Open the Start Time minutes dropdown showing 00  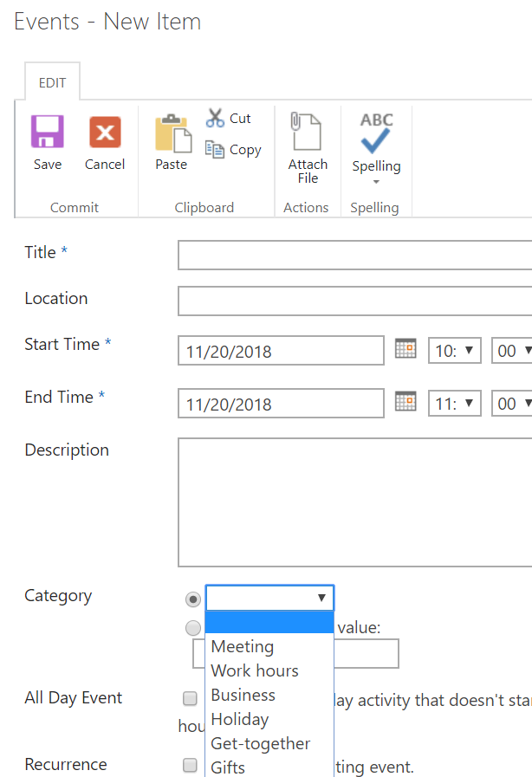[516, 350]
